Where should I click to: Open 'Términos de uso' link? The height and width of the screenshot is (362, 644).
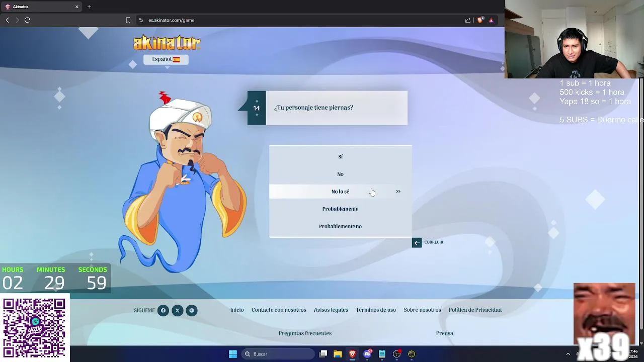click(376, 310)
